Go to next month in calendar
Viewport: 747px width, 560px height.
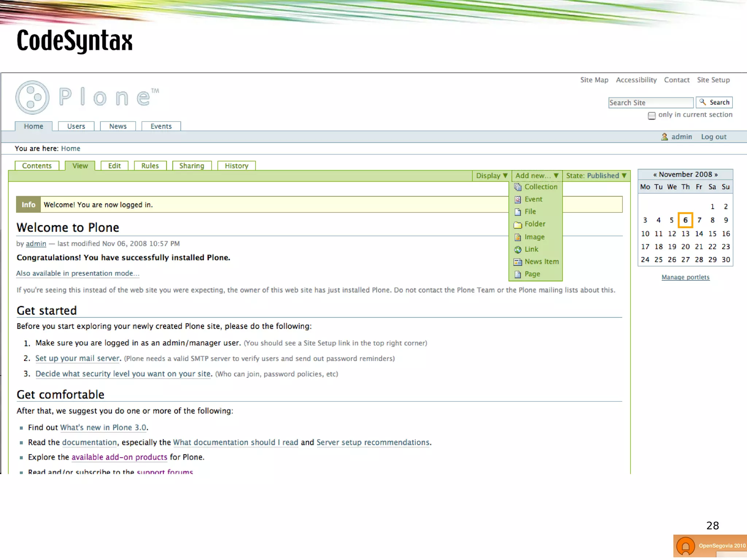(716, 175)
